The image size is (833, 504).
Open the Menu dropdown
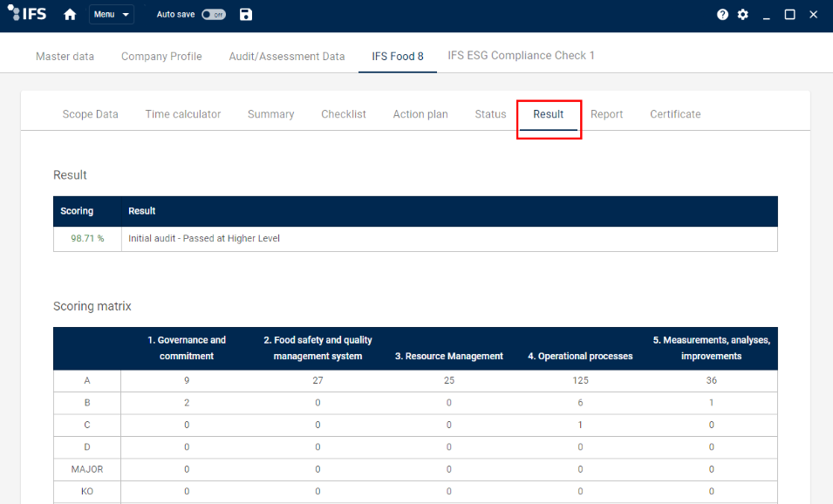[x=111, y=14]
